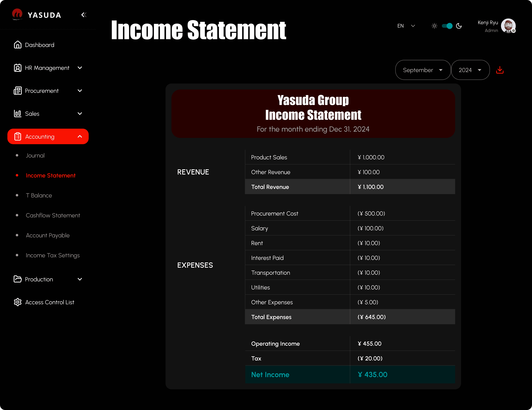Click the ¥ 455.00 operating income value
Viewport: 532px width, 410px height.
tap(369, 344)
